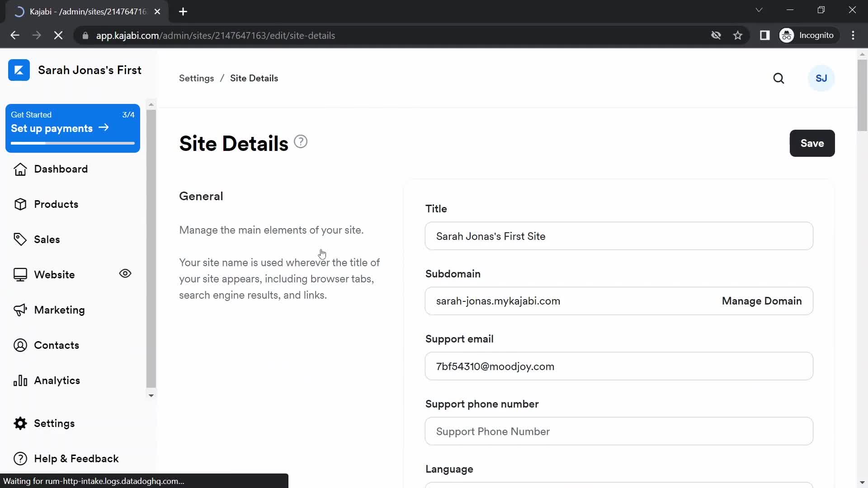Click the Sarah Jonas's First site name

click(90, 70)
